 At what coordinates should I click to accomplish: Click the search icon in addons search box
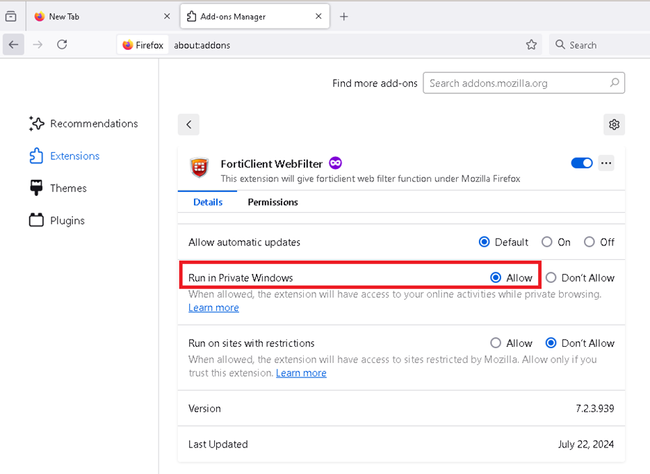(x=615, y=83)
